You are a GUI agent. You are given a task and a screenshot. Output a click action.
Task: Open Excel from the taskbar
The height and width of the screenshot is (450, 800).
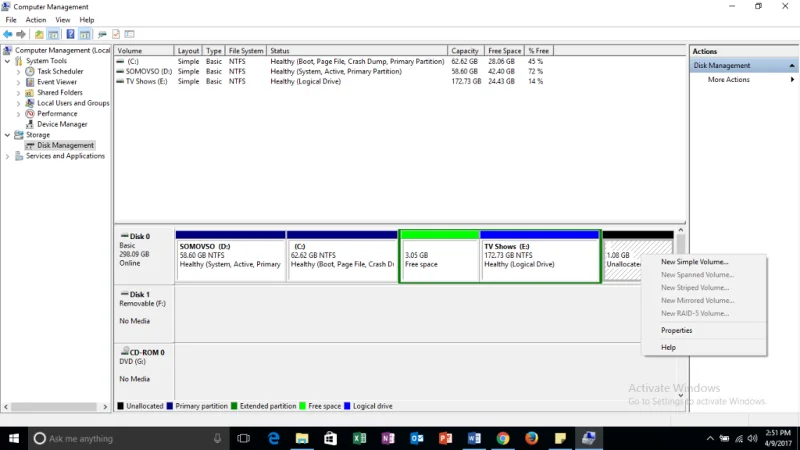coord(359,438)
